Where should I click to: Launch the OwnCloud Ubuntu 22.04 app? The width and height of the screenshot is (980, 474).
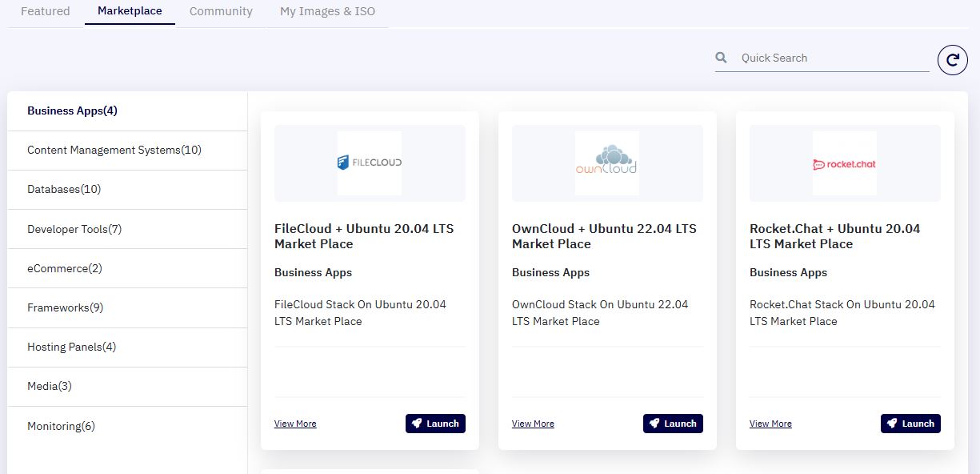(673, 424)
